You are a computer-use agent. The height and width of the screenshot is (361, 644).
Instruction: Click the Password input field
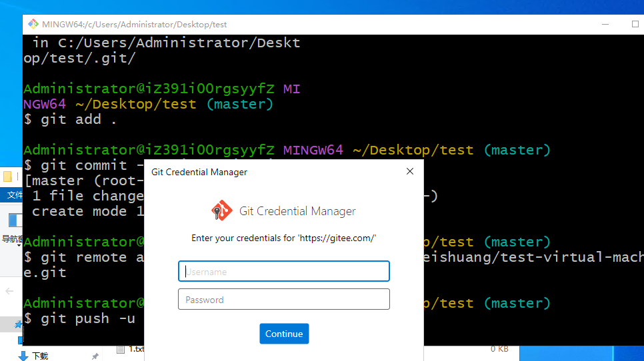click(x=284, y=299)
